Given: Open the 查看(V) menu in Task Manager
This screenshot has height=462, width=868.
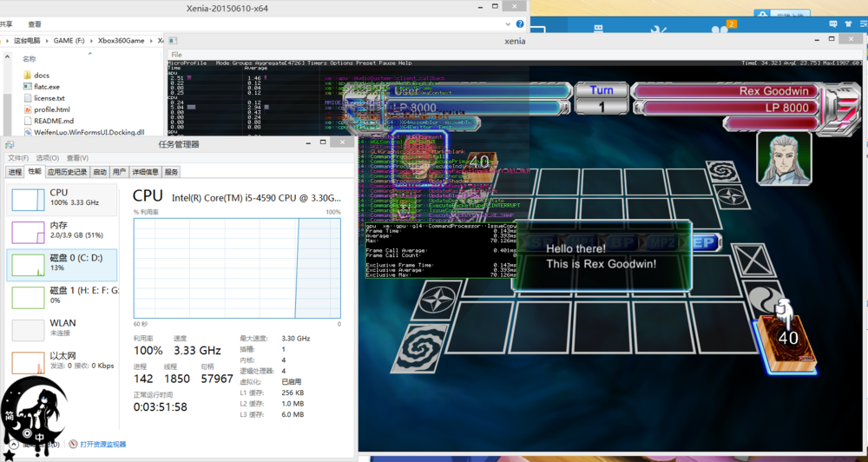Looking at the screenshot, I should [x=77, y=158].
